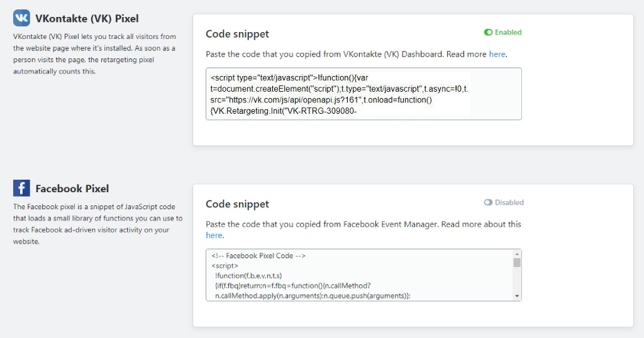
Task: Click the VKontakte Pixel description paragraph
Action: (x=94, y=54)
